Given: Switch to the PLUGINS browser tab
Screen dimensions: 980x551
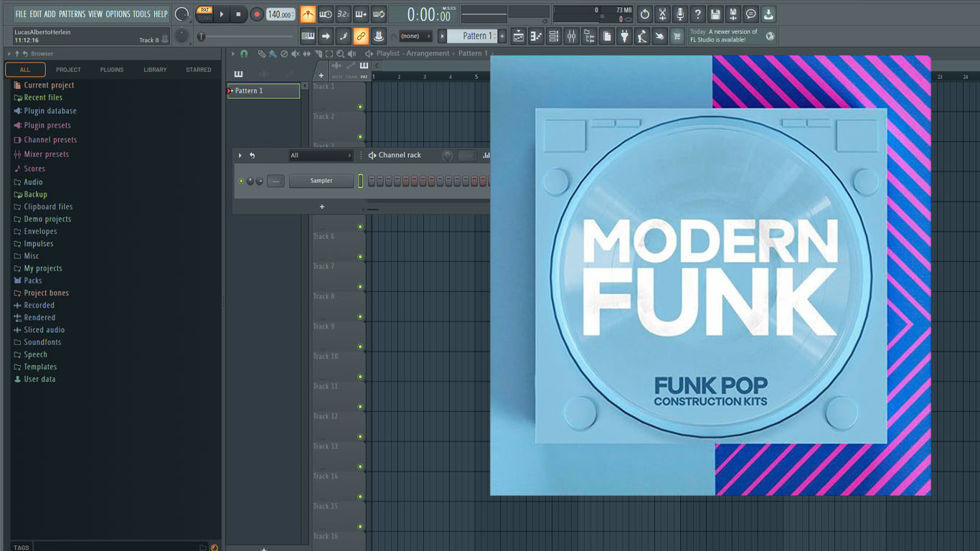Looking at the screenshot, I should click(x=112, y=70).
